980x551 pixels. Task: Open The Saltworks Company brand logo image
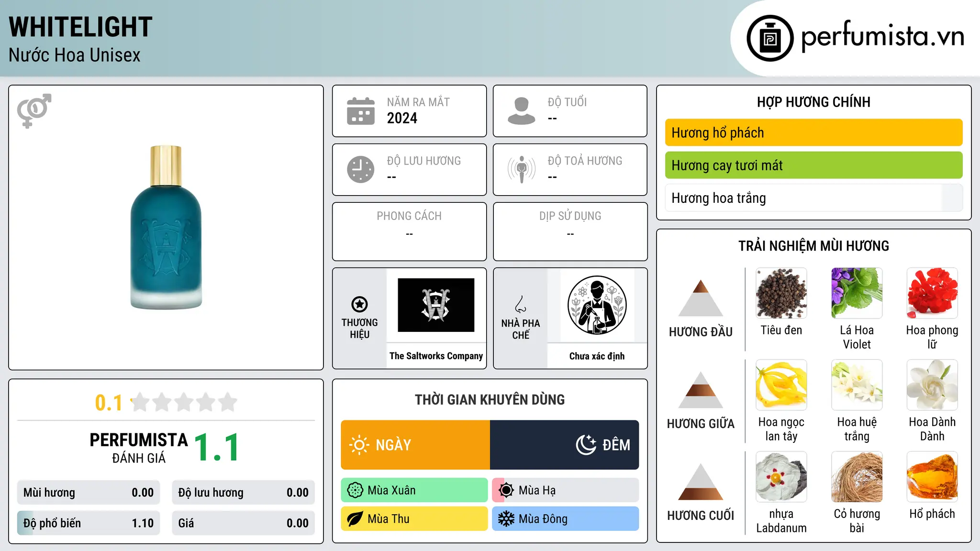coord(436,305)
